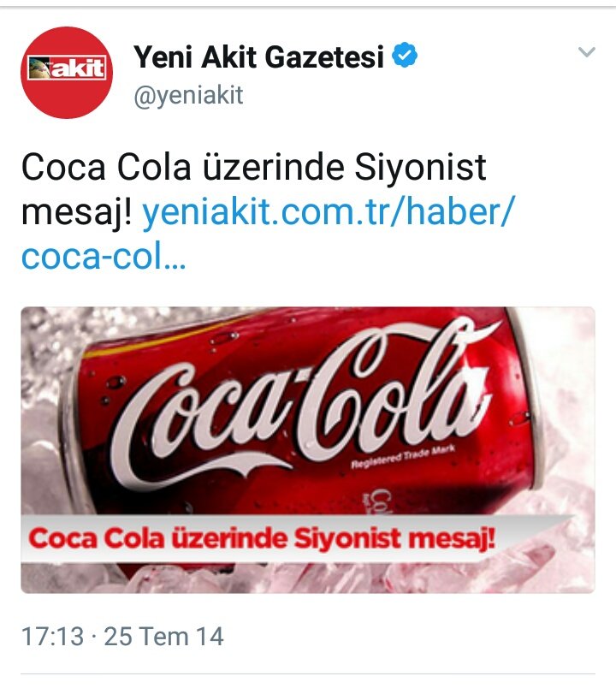Click the Registered Trade Mark text on can
The height and width of the screenshot is (700, 616).
[x=404, y=456]
